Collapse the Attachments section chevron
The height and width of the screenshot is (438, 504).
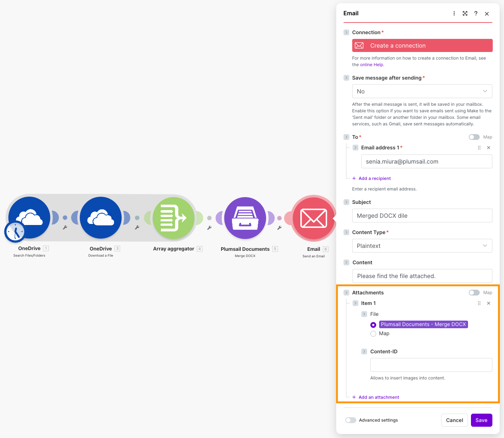(346, 293)
